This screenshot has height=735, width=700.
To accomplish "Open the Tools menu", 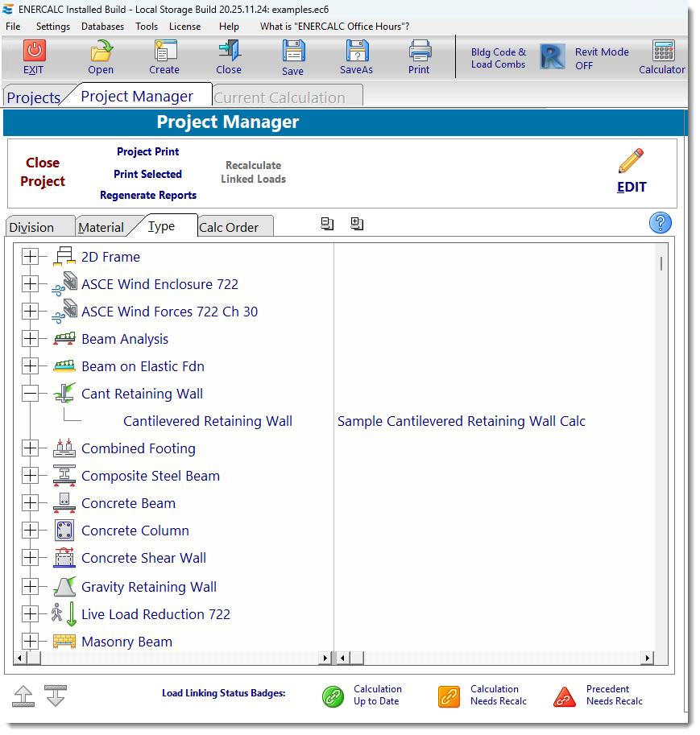I will click(x=147, y=27).
